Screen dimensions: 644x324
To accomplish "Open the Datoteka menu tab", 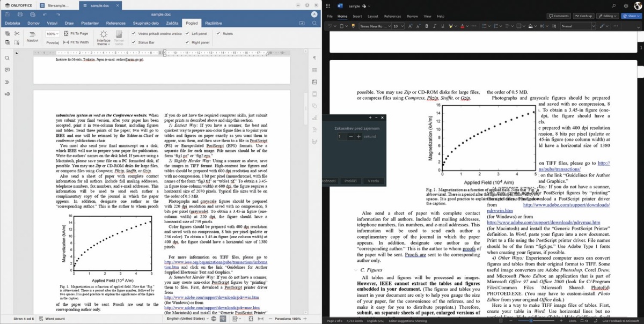I will 12,23.
